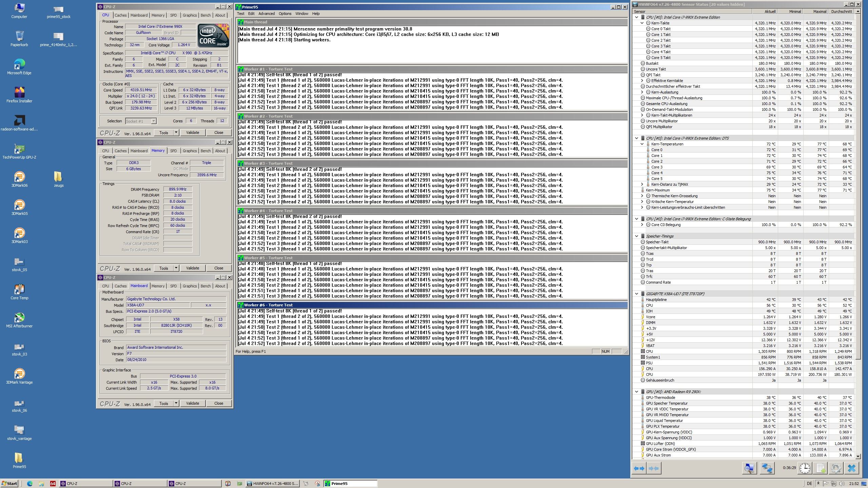The height and width of the screenshot is (488, 868).
Task: Expand Effektive Kerntakte node
Action: tap(642, 81)
